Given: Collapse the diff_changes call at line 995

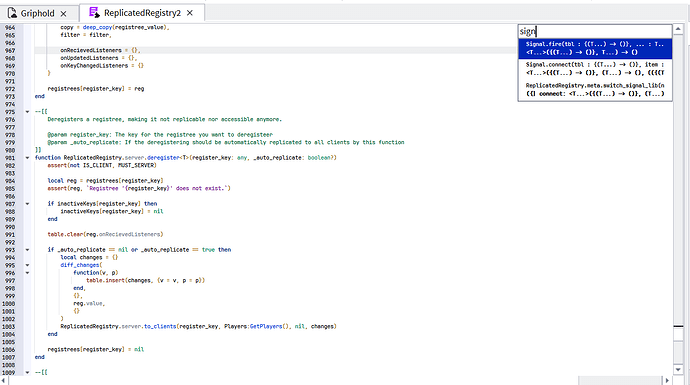Looking at the screenshot, I should (x=27, y=265).
